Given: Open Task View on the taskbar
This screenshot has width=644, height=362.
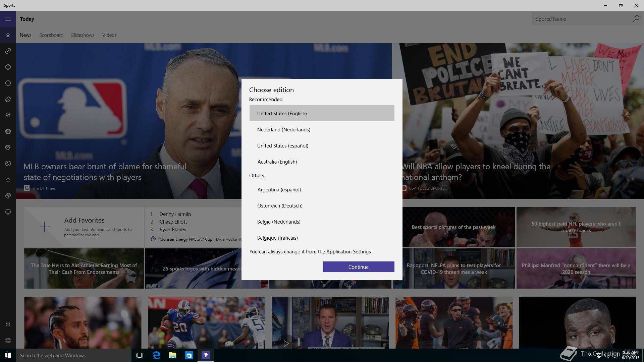Looking at the screenshot, I should [140, 355].
